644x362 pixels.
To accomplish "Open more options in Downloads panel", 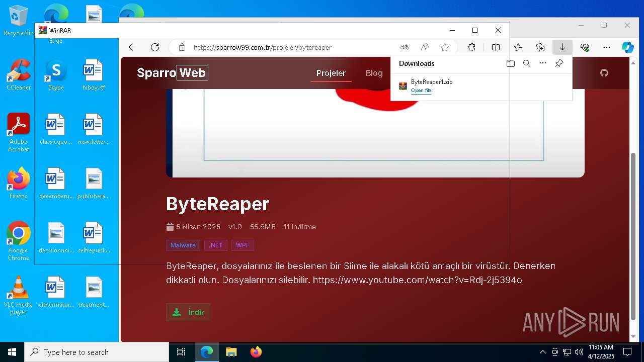I will tap(543, 63).
